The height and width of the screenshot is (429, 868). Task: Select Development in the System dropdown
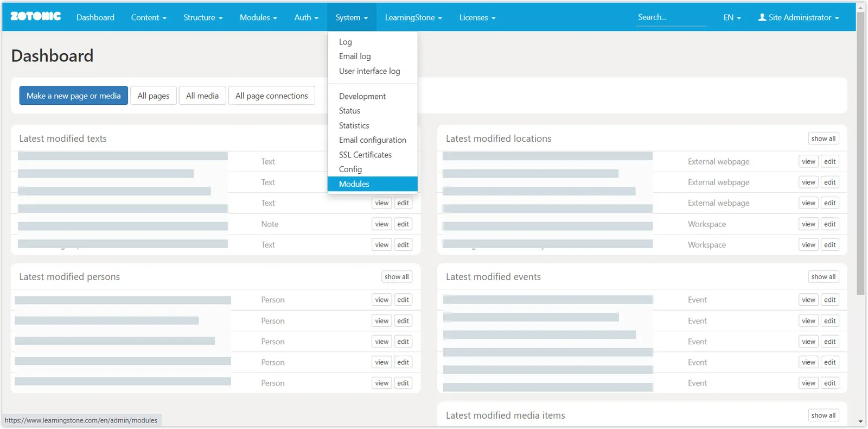point(362,96)
